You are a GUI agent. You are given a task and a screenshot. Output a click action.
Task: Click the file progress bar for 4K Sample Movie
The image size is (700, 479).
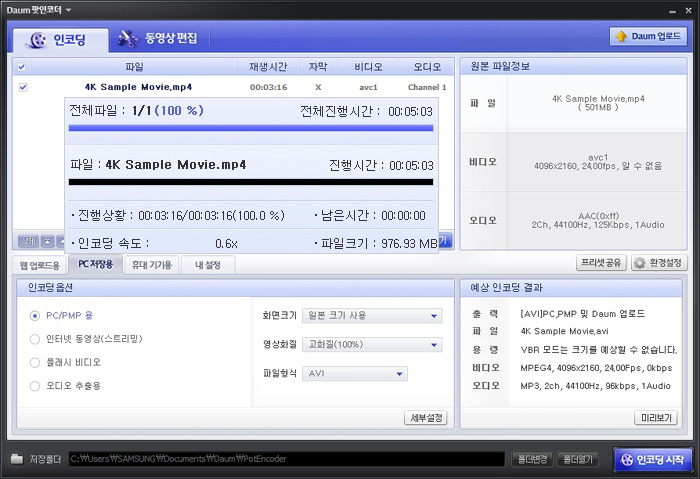point(250,182)
